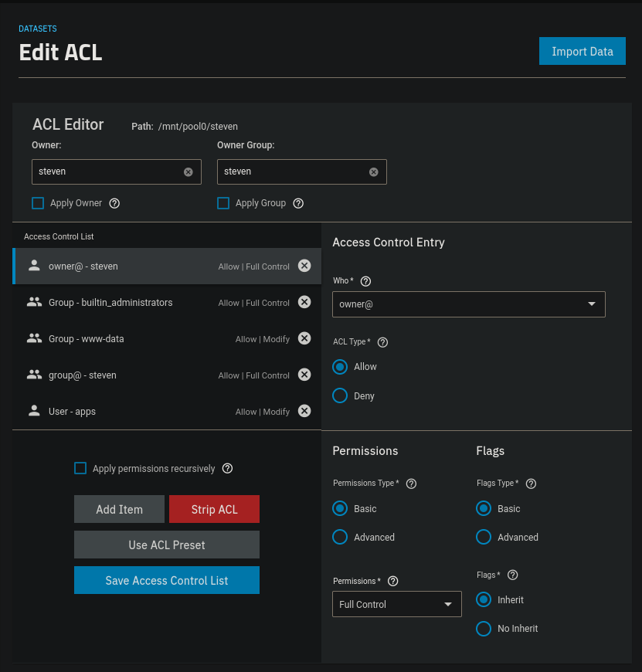
Task: Click the group icon of group@ - steven
Action: click(x=34, y=375)
